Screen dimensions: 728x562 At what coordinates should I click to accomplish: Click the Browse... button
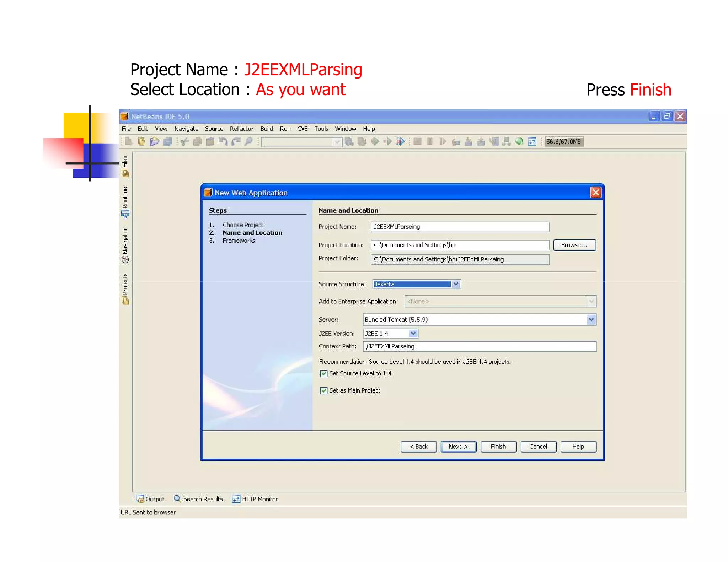[x=574, y=245]
